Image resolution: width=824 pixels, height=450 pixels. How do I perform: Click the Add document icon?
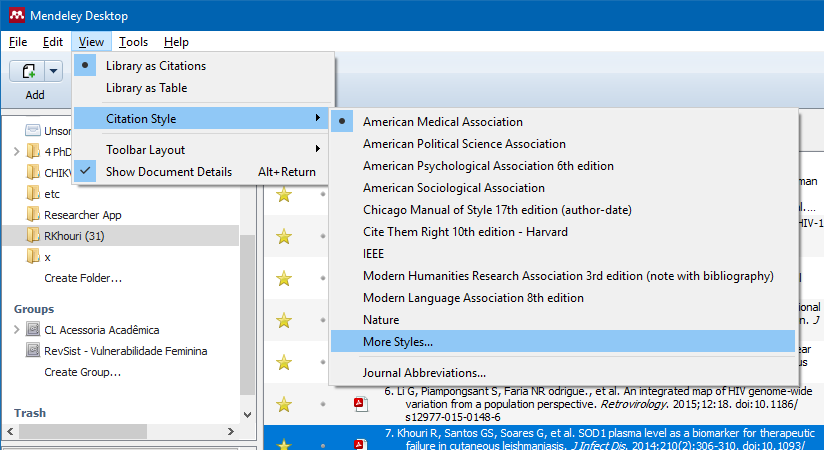pos(27,71)
